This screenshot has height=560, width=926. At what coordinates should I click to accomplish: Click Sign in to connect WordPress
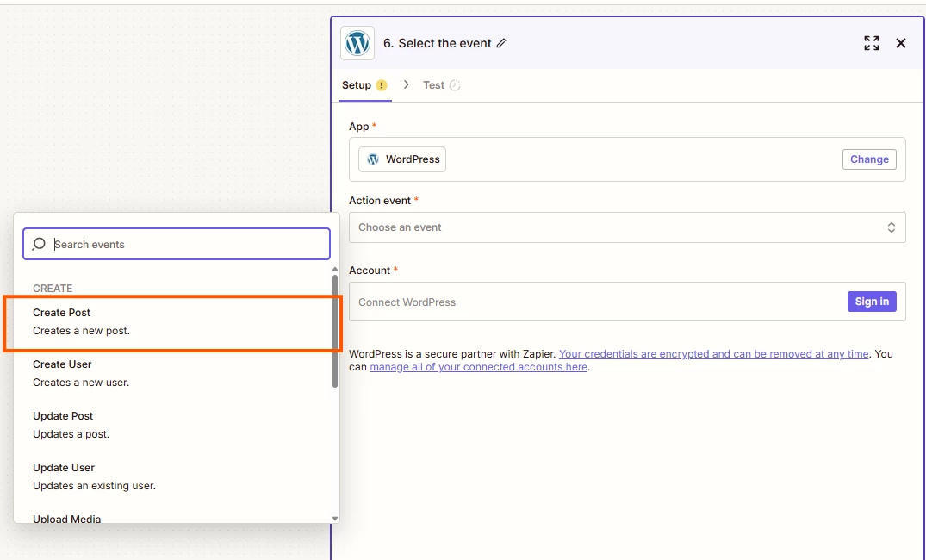pos(872,302)
